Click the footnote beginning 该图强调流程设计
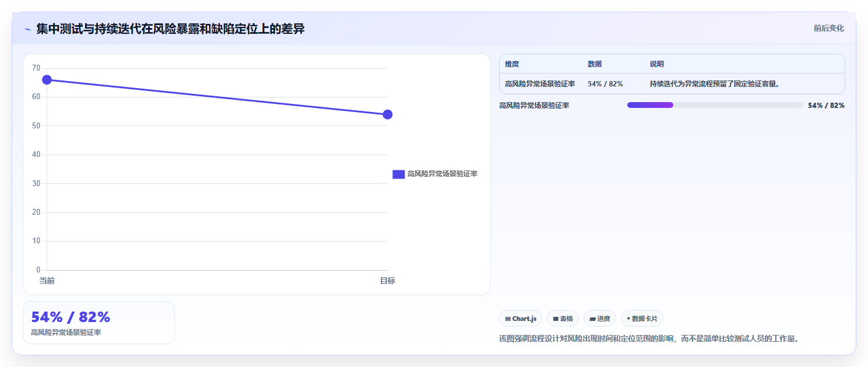The height and width of the screenshot is (367, 868). 648,338
